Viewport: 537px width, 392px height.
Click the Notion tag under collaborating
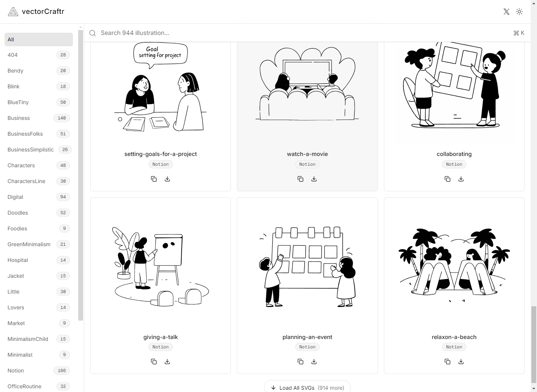454,164
